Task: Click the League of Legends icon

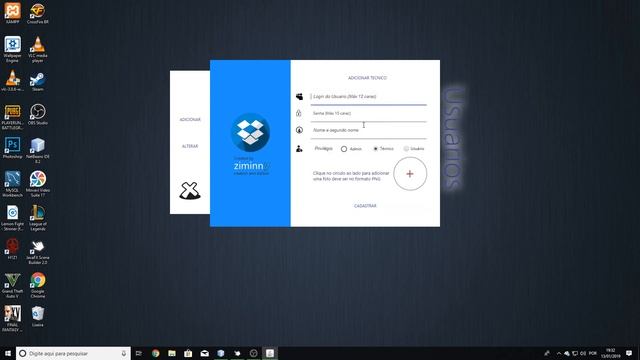Action: 38,218
